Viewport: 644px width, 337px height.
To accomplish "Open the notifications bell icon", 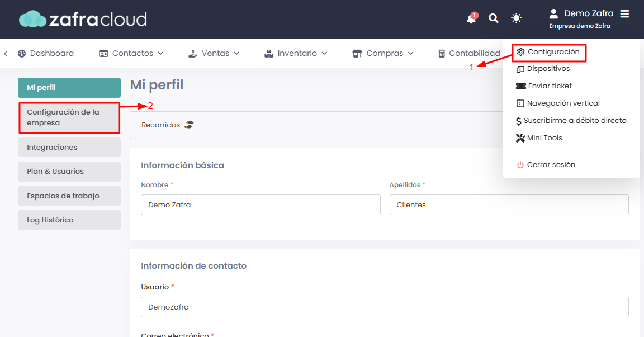I will click(x=471, y=18).
